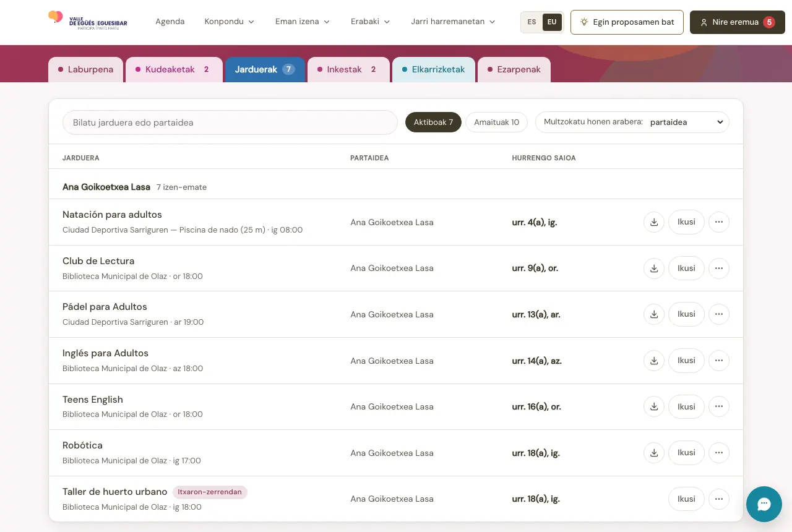Screen dimensions: 792x532
Task: Focus the Bilatu jarduera edo partaidea search field
Action: (x=230, y=122)
